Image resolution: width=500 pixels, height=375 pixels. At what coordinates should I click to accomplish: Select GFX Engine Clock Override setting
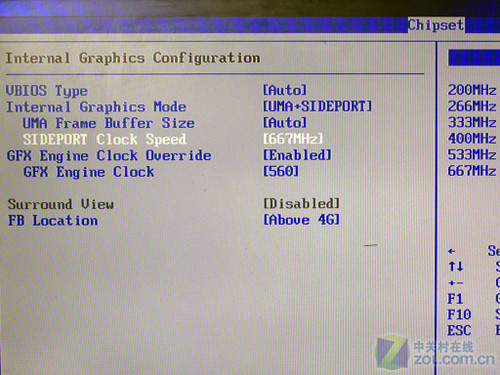(x=109, y=156)
